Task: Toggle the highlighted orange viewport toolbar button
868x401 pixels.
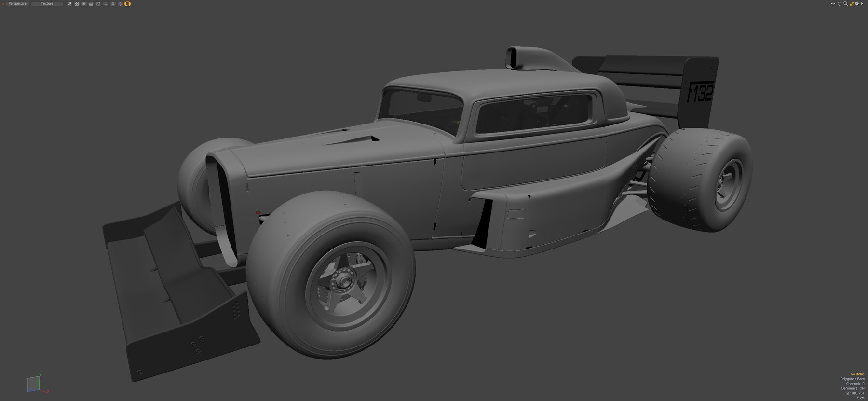Action: pyautogui.click(x=127, y=4)
